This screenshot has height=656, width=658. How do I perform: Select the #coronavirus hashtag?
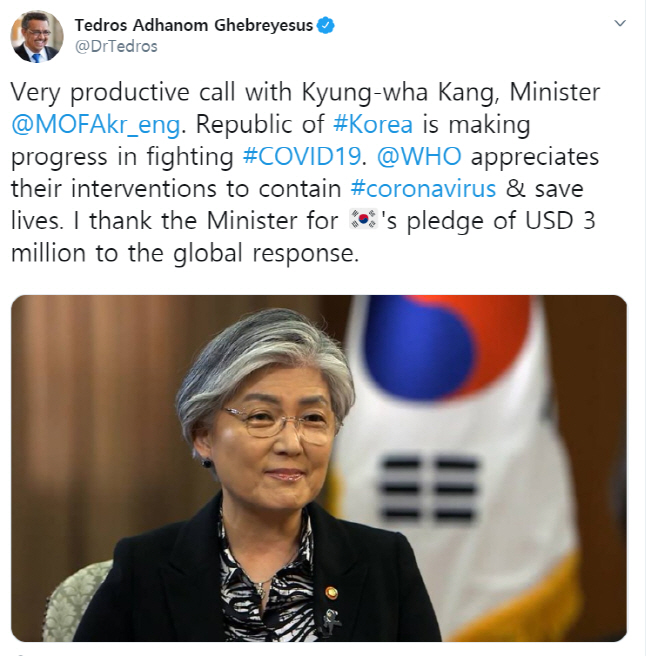click(423, 189)
